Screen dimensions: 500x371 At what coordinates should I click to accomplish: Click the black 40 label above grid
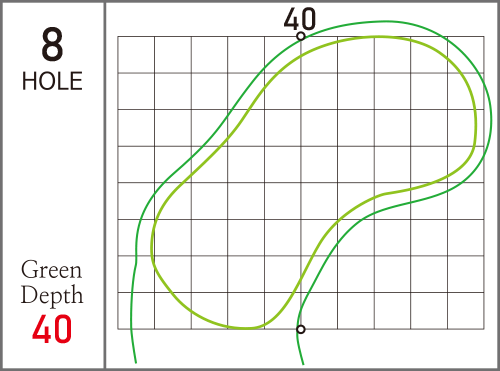click(x=300, y=19)
